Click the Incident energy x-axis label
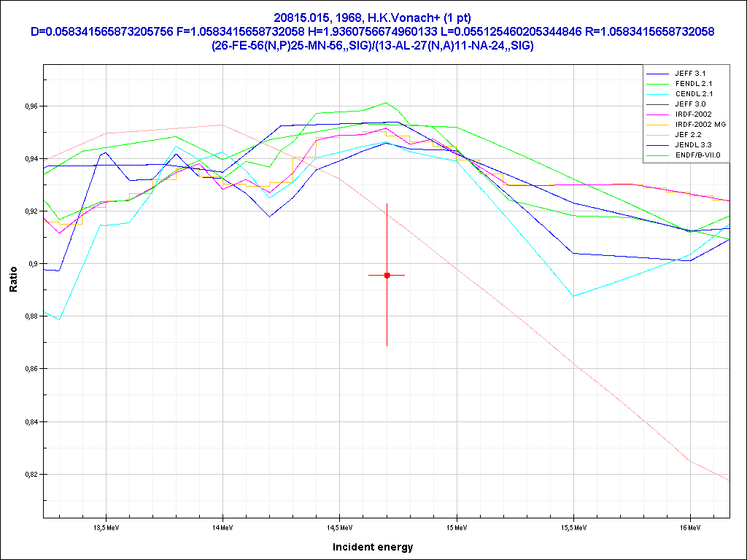Viewport: 747px width, 560px height. coord(372,547)
